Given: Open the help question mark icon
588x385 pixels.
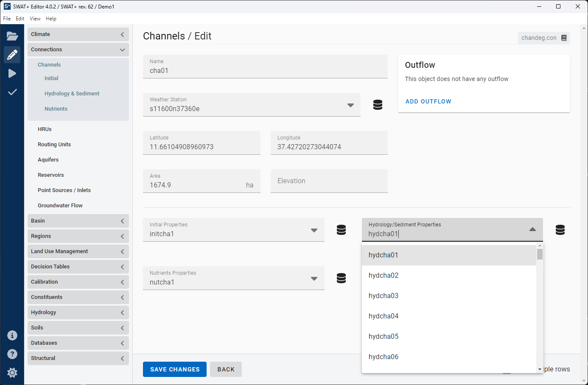Looking at the screenshot, I should click(12, 354).
